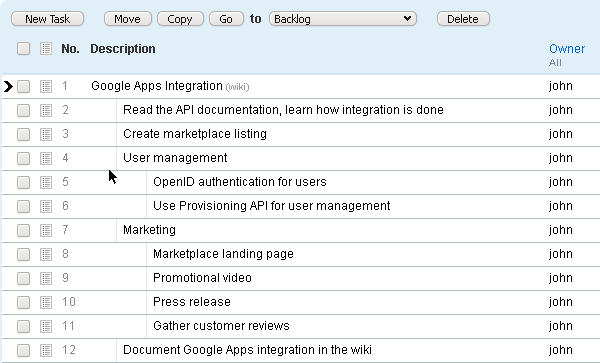Click Create marketplace listing task text
This screenshot has height=363, width=600.
(x=195, y=134)
